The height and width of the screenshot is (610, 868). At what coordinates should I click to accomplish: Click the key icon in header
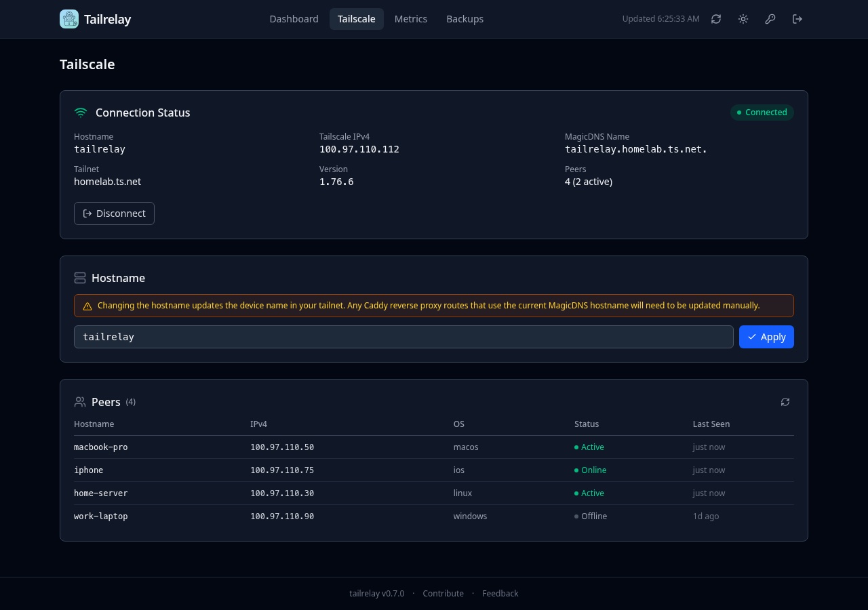[x=770, y=19]
